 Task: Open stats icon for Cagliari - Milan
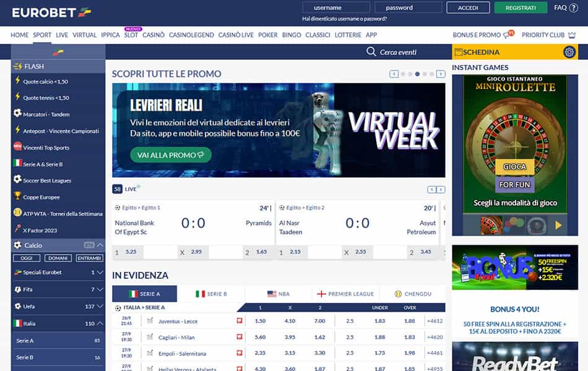150,337
